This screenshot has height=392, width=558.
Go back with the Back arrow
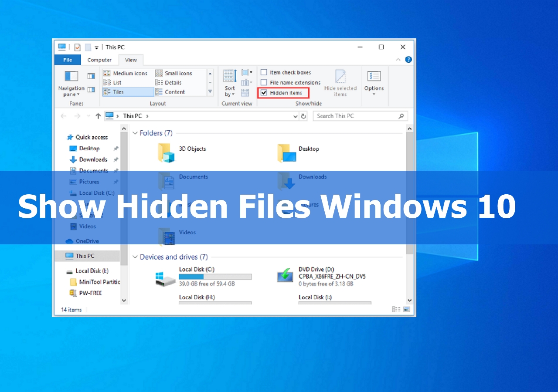click(x=64, y=116)
